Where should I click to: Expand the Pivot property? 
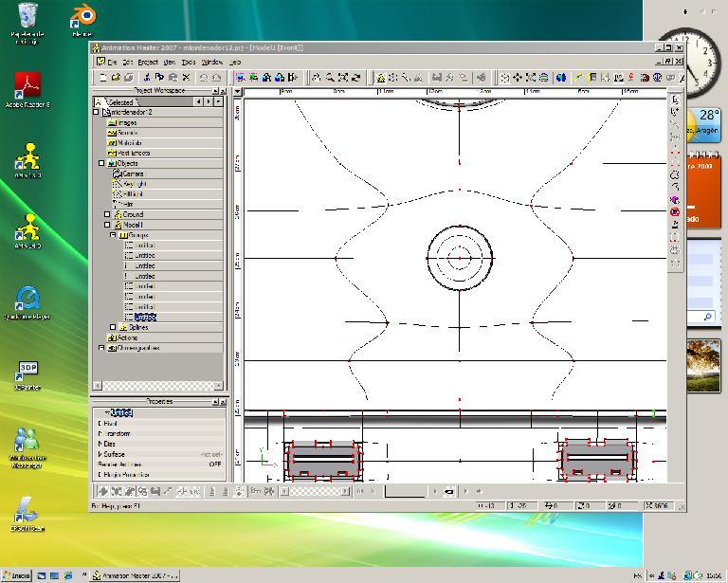point(100,424)
